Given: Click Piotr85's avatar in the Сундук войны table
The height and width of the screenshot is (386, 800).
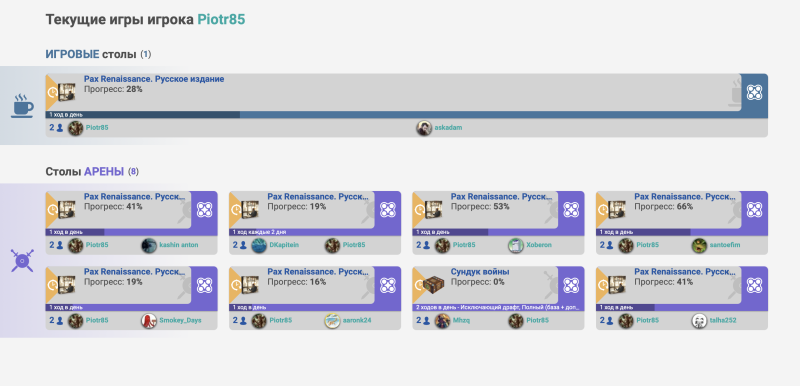Looking at the screenshot, I should [x=516, y=321].
